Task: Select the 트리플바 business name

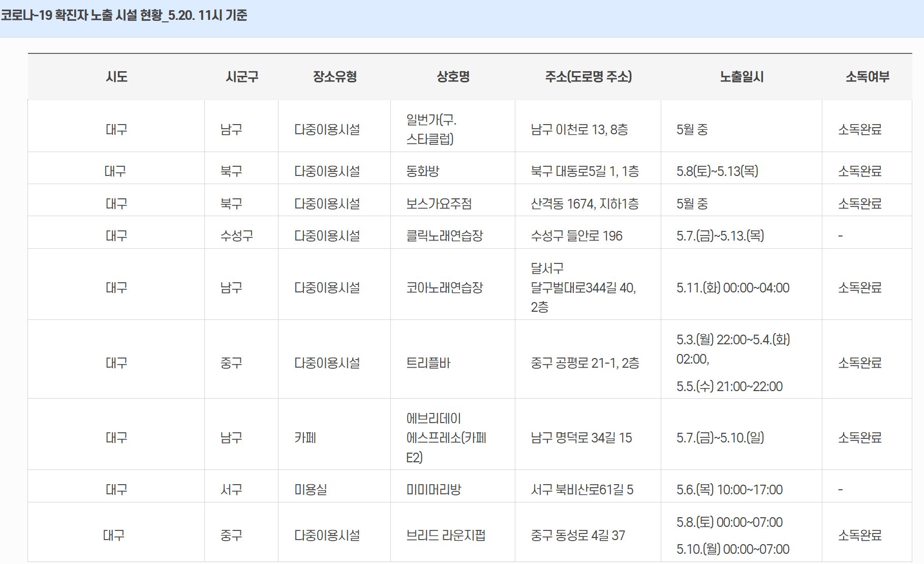Action: click(428, 363)
